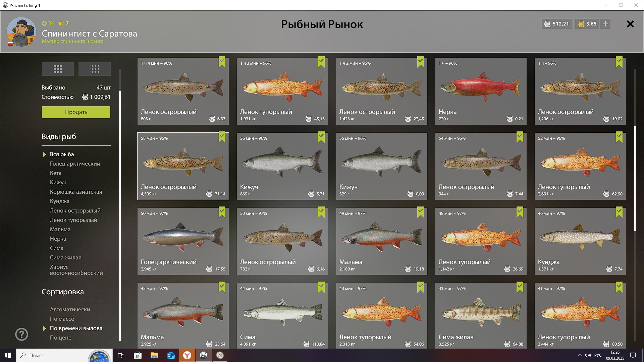Sell selected fish with Продать button
This screenshot has height=362, width=644.
pyautogui.click(x=76, y=112)
